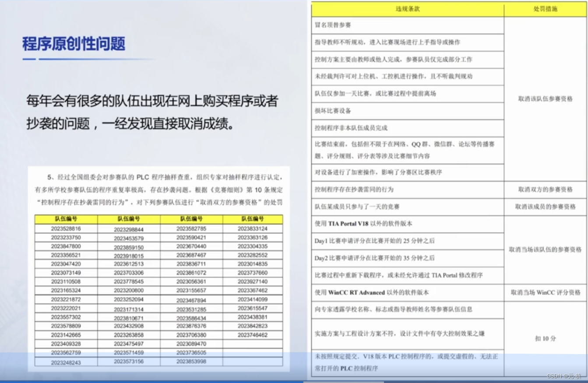Click team number 2023304335
Viewport: 588px width, 383px height.
tap(253, 246)
